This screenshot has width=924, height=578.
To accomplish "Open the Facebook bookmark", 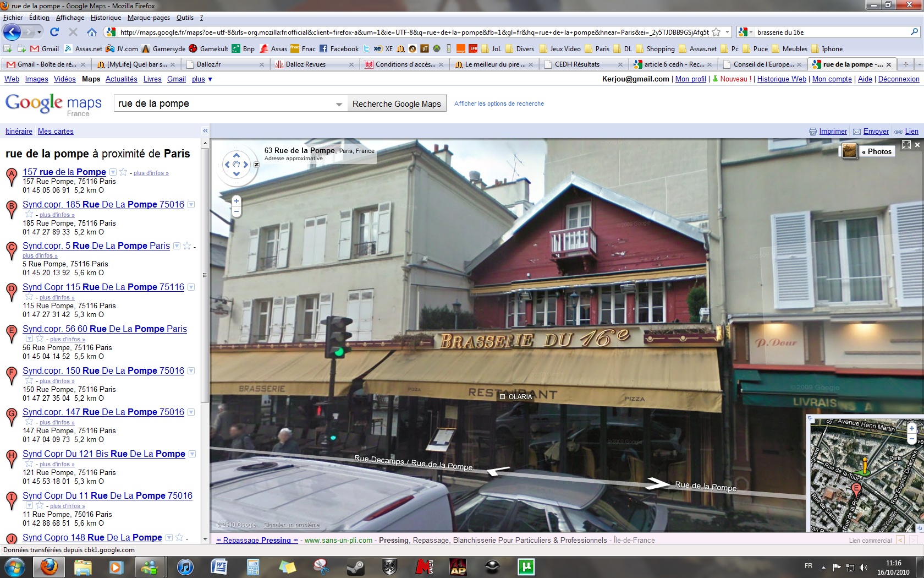I will point(339,48).
